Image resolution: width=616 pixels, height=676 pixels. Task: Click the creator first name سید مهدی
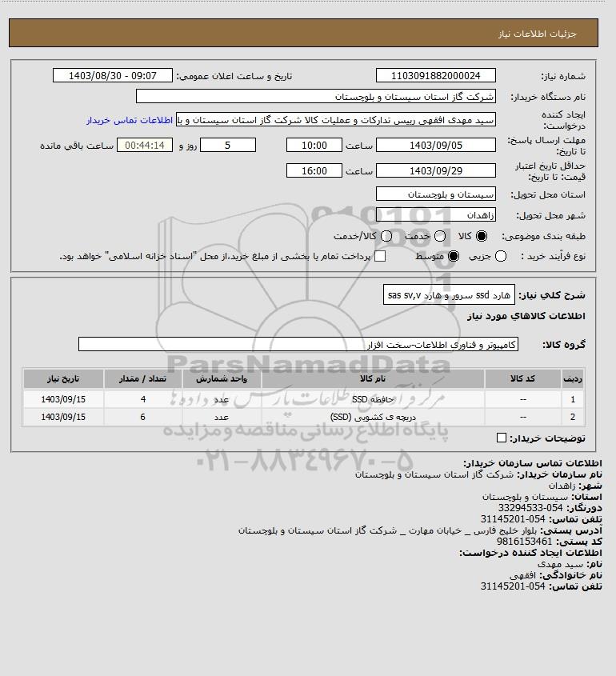[560, 564]
